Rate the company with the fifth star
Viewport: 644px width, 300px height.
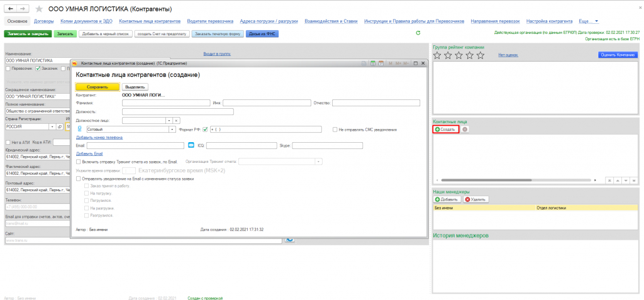pos(480,55)
